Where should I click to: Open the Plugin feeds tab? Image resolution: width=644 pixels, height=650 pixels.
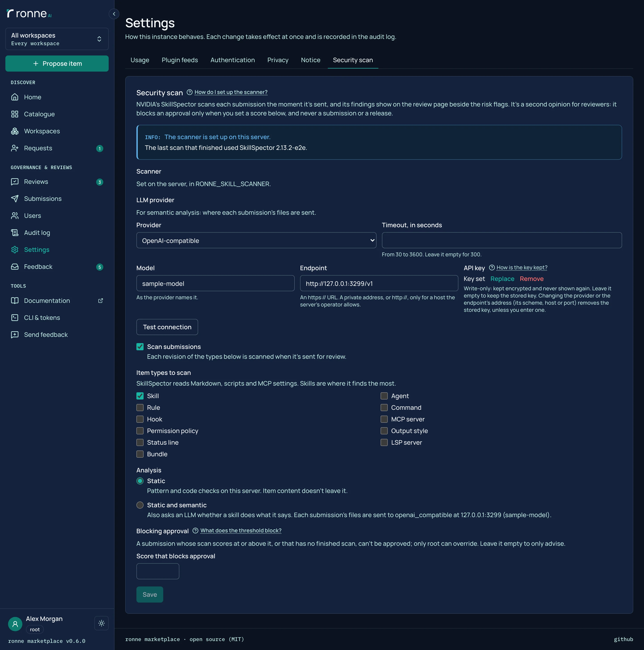point(180,60)
